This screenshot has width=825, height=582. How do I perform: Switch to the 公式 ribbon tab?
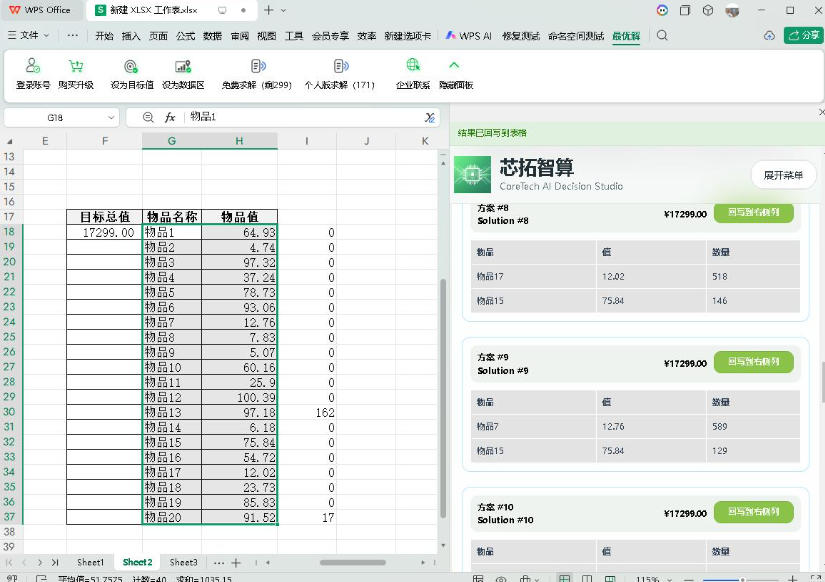[185, 36]
